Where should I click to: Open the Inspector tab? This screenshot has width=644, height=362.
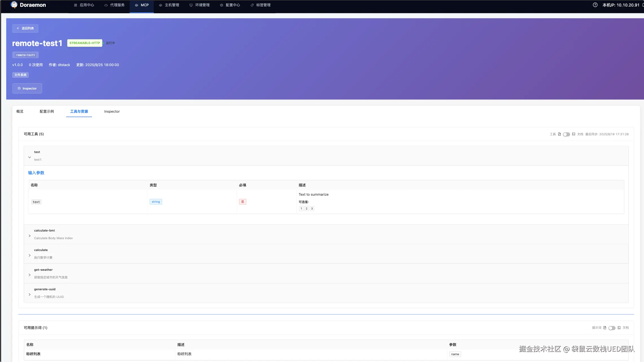click(x=112, y=112)
